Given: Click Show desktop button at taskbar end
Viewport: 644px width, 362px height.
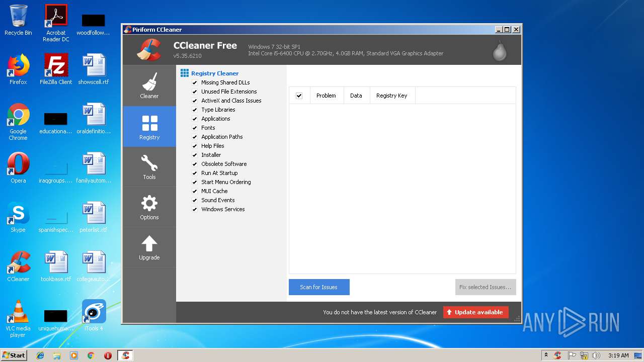Looking at the screenshot, I should [x=638, y=355].
